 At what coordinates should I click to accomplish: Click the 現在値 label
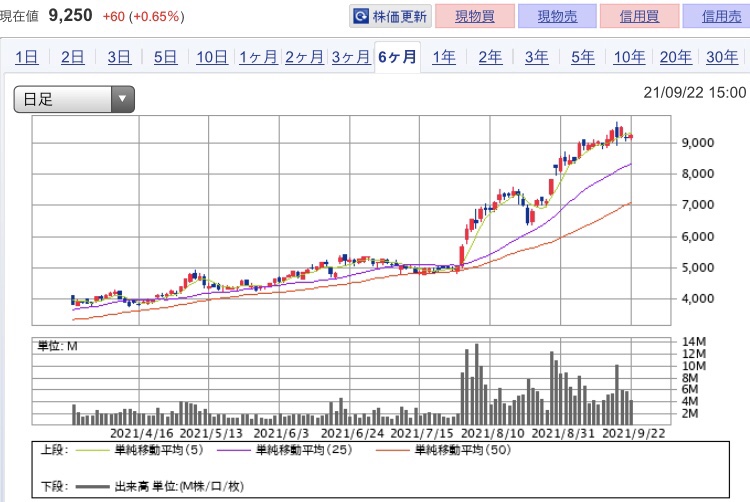19,17
